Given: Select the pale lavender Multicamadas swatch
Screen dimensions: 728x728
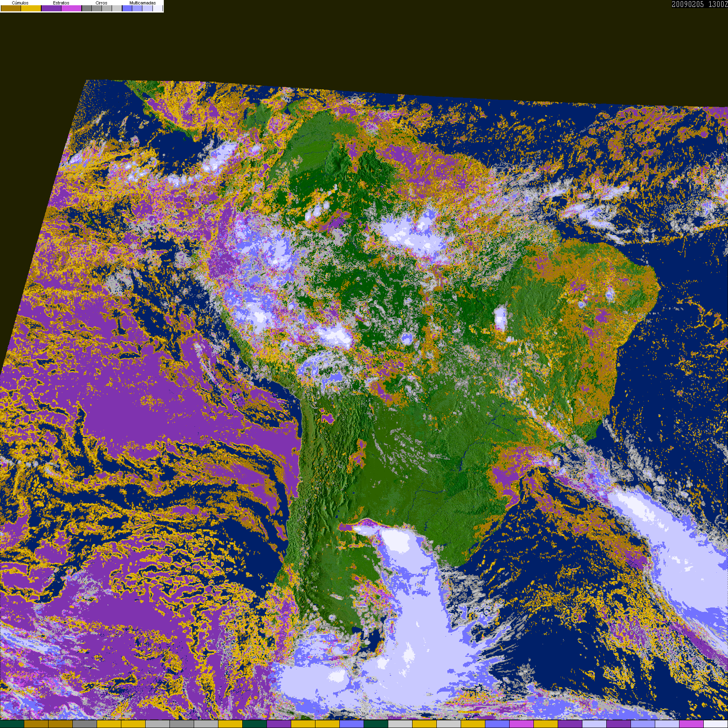Looking at the screenshot, I should 147,8.
